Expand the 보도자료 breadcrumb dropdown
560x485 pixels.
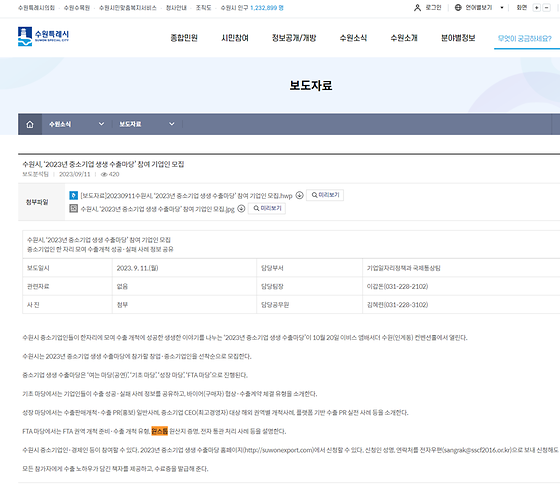(147, 124)
